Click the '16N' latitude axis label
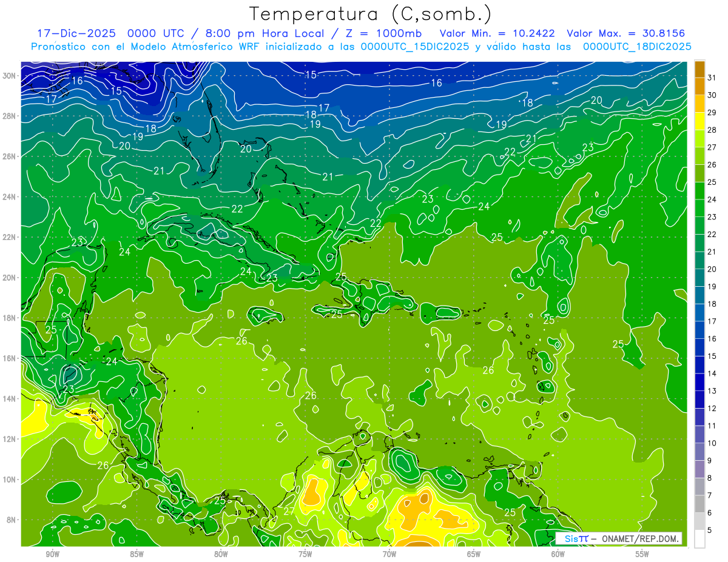Image resolution: width=728 pixels, height=562 pixels. [8, 358]
